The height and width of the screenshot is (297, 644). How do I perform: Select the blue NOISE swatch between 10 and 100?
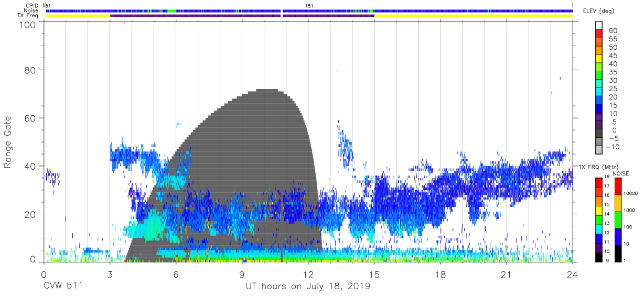point(618,237)
